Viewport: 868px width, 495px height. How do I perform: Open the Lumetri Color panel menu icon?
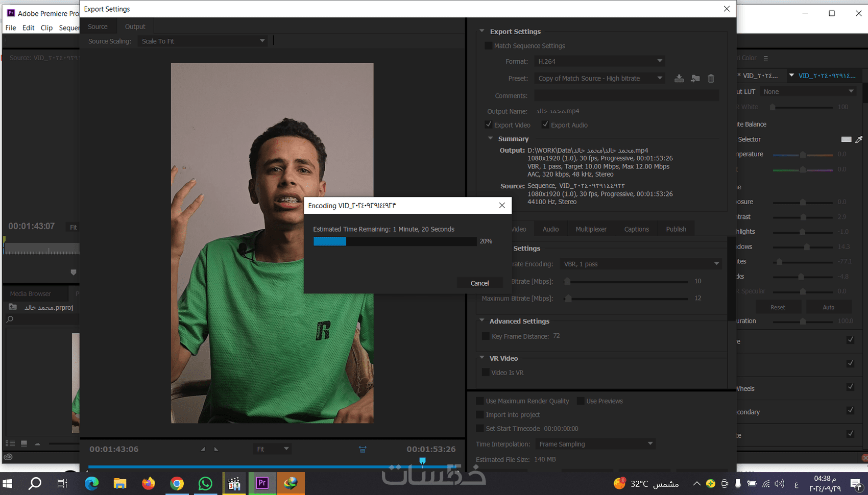[x=765, y=58]
